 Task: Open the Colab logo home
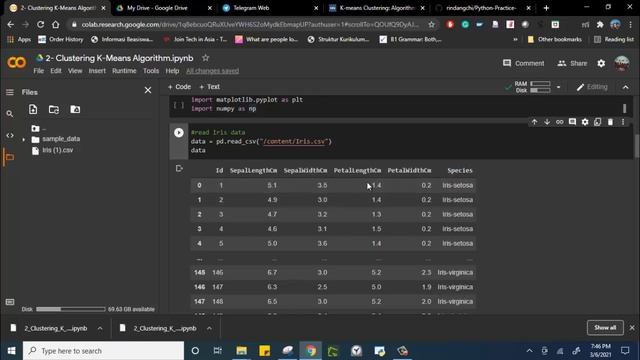(x=17, y=62)
